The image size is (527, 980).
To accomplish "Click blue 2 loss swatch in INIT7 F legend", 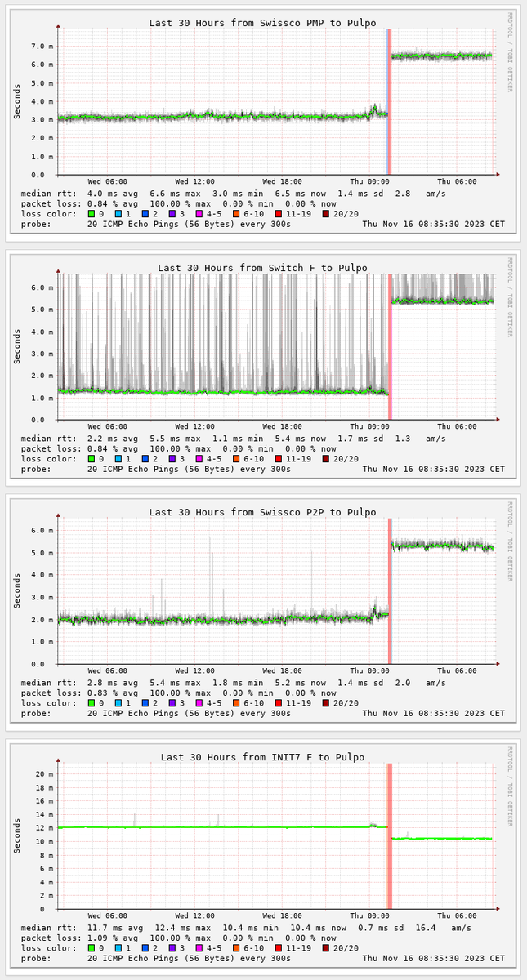I will pos(145,948).
